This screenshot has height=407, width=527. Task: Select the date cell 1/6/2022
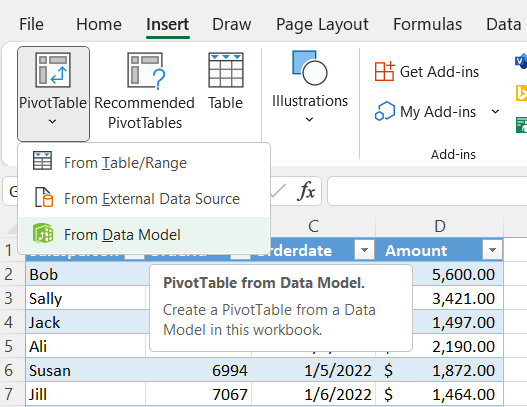314,394
